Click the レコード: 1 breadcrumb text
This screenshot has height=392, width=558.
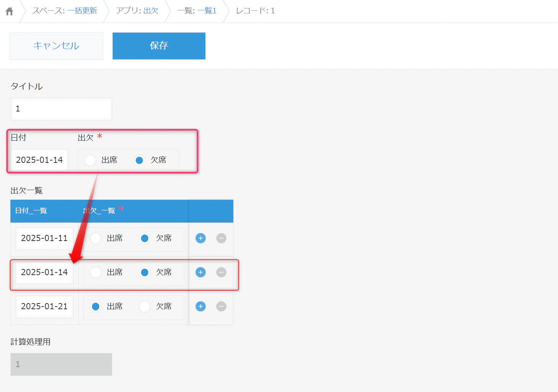256,11
